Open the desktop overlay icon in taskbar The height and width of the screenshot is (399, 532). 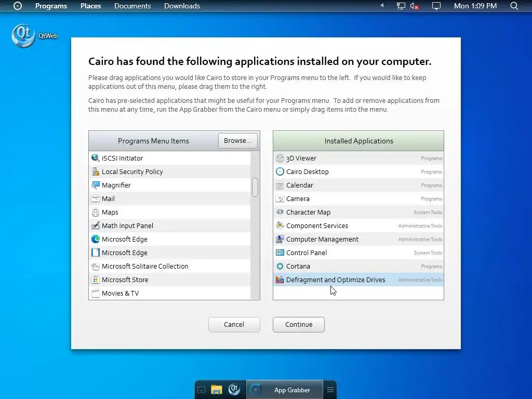point(201,390)
